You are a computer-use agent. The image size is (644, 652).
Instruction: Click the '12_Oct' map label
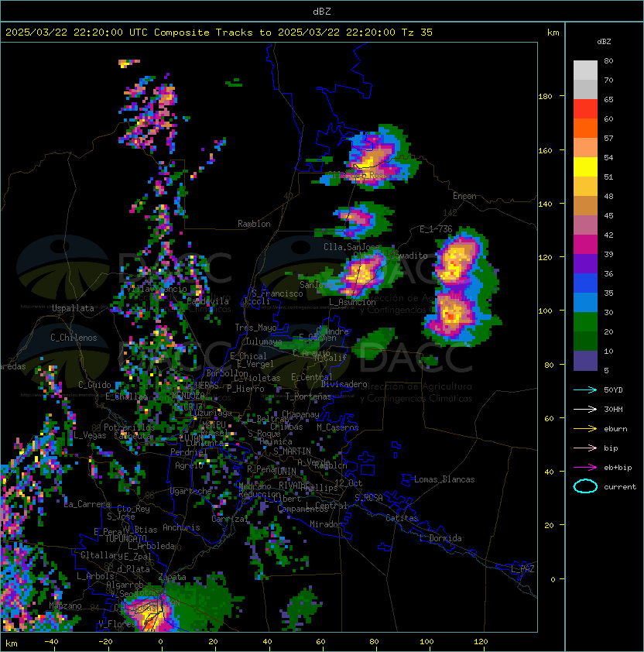(348, 483)
